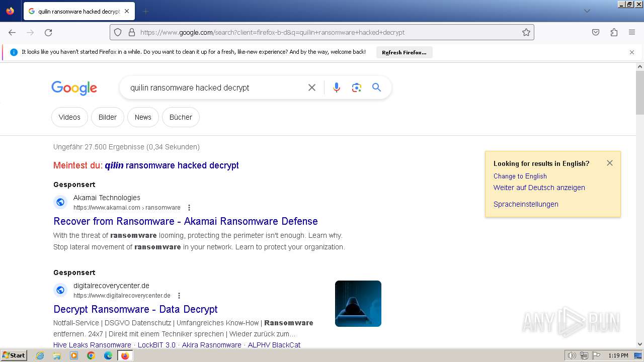The image size is (644, 362).
Task: Start voice search with microphone
Action: (337, 87)
